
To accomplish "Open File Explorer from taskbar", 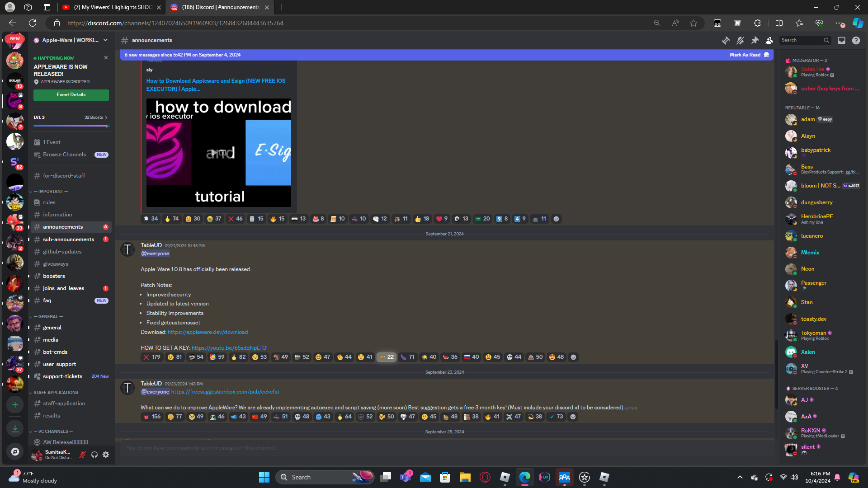I will point(465,477).
